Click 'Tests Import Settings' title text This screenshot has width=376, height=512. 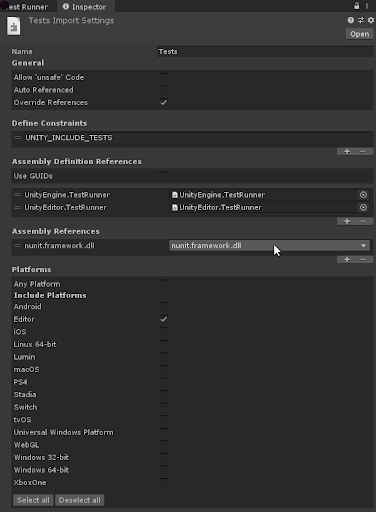point(71,21)
